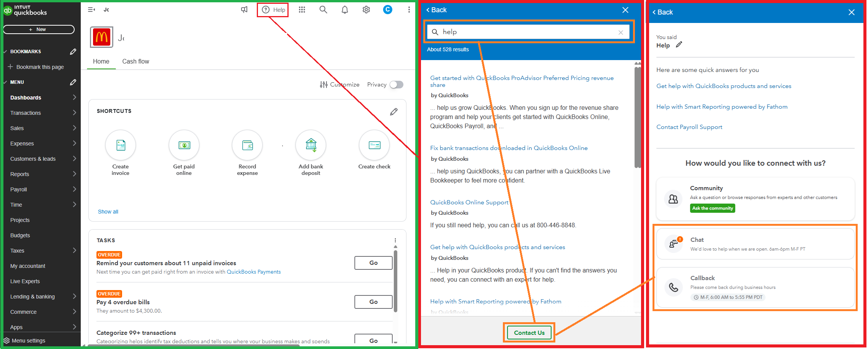Expand the Taxes menu chevron
Image resolution: width=868 pixels, height=349 pixels.
(74, 250)
